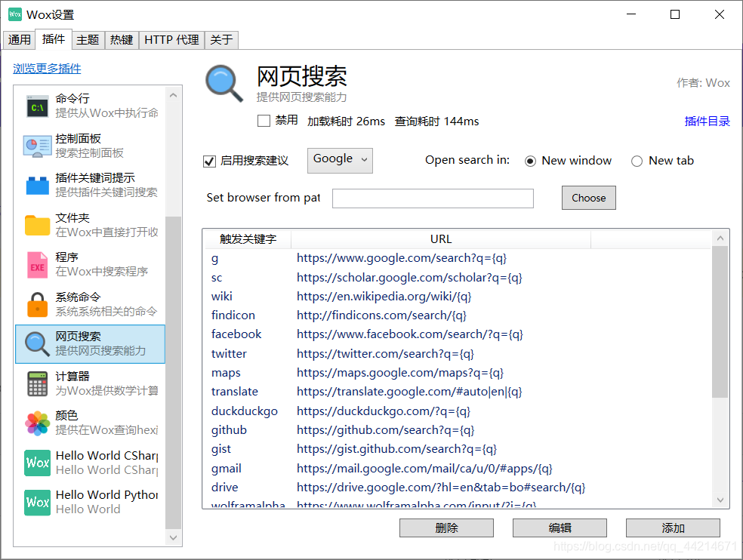Click the 添加 button
Image resolution: width=743 pixels, height=560 pixels.
pyautogui.click(x=673, y=528)
